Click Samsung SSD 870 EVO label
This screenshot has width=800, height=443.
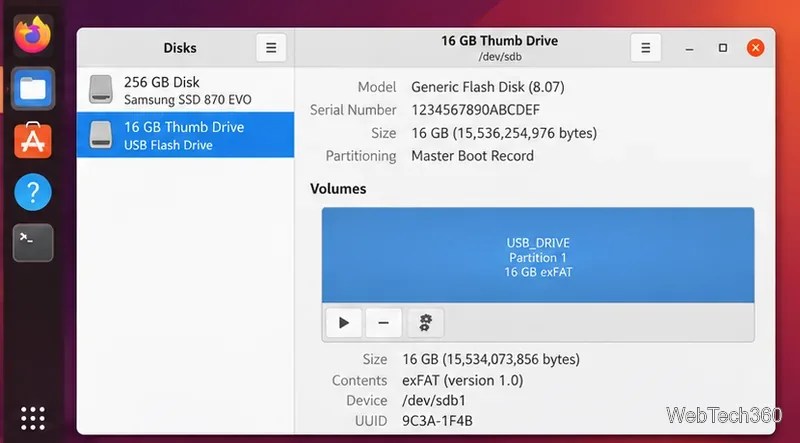click(x=187, y=100)
